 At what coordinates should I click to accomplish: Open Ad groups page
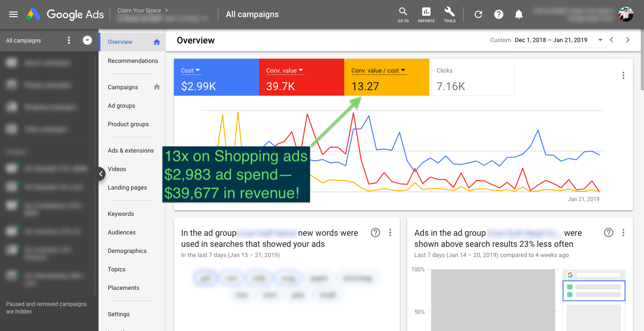122,105
